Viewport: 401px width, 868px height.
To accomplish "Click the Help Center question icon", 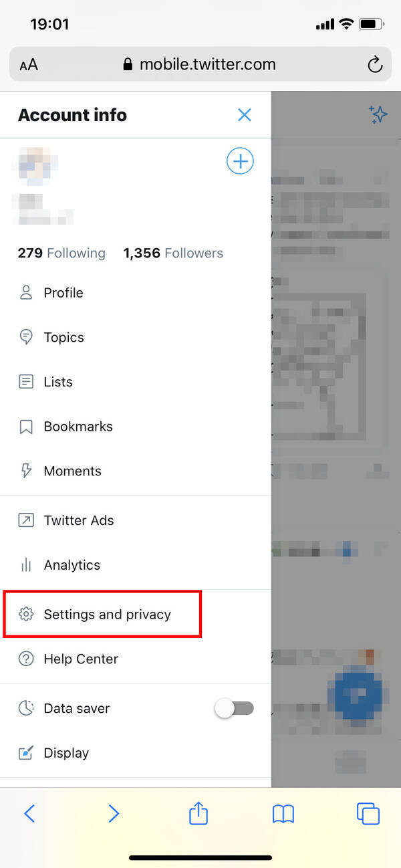I will tap(26, 659).
